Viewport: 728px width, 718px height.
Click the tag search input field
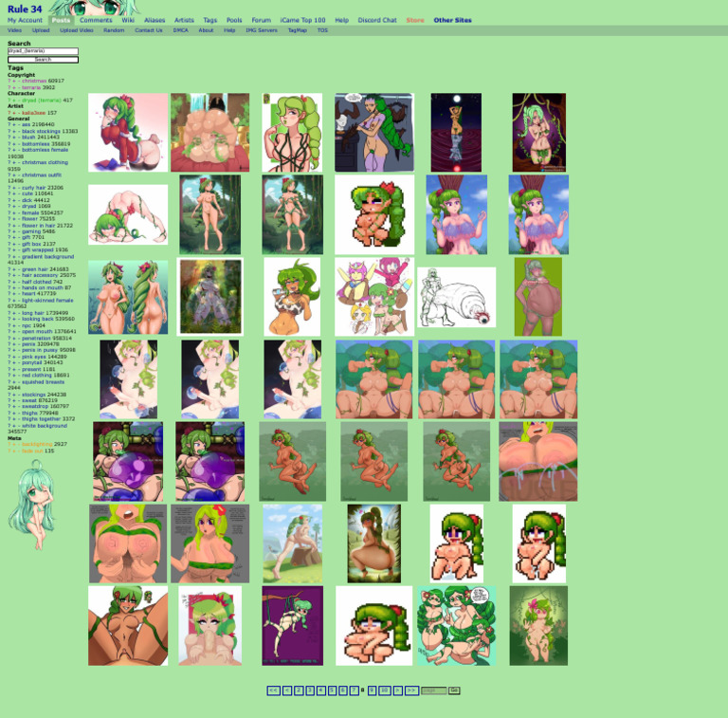[43, 51]
